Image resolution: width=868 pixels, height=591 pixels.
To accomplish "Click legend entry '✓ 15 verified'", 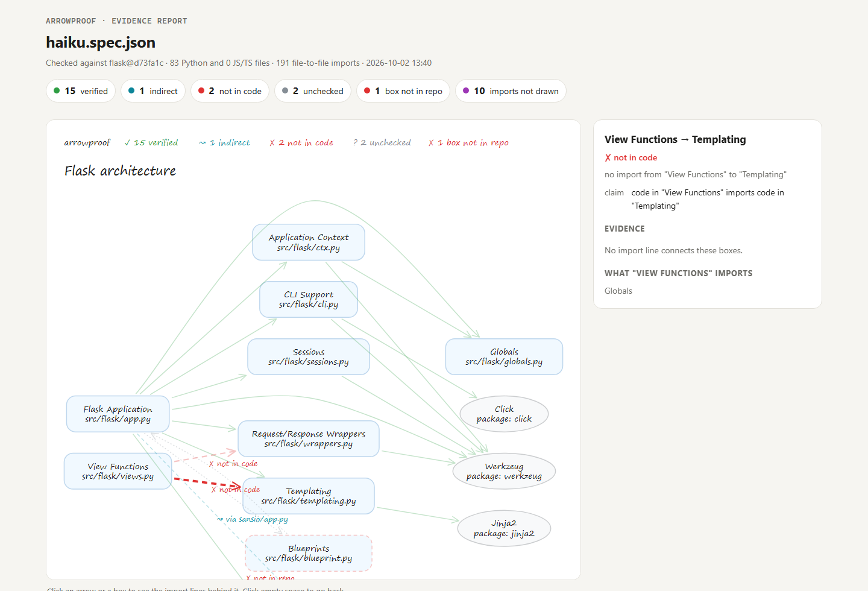I will (x=151, y=143).
